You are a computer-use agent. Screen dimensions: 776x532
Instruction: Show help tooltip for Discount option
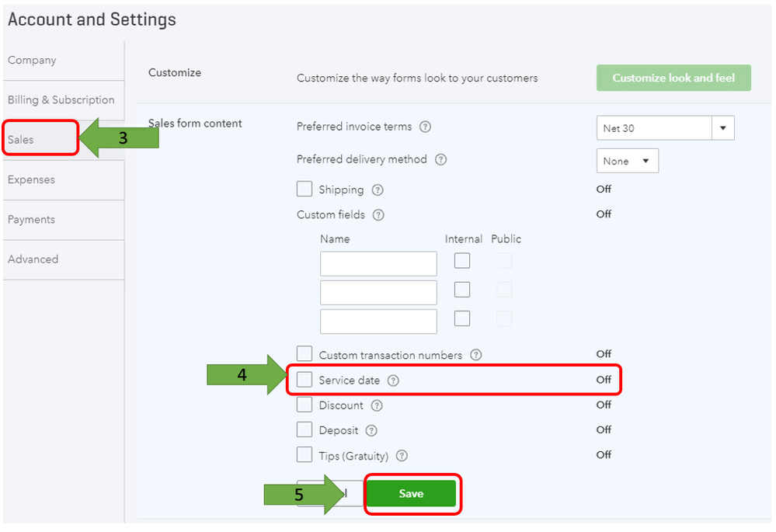coord(377,406)
